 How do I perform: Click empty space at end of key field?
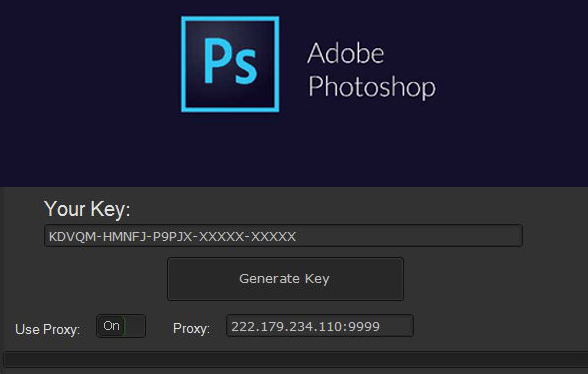click(409, 236)
